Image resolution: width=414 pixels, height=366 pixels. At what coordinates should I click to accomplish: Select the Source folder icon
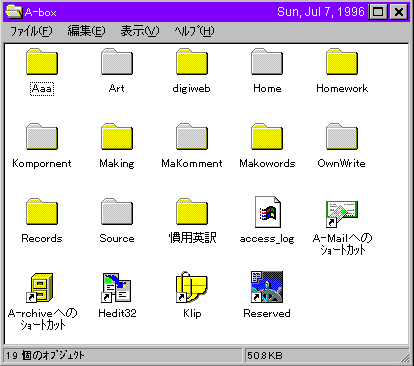click(x=117, y=212)
